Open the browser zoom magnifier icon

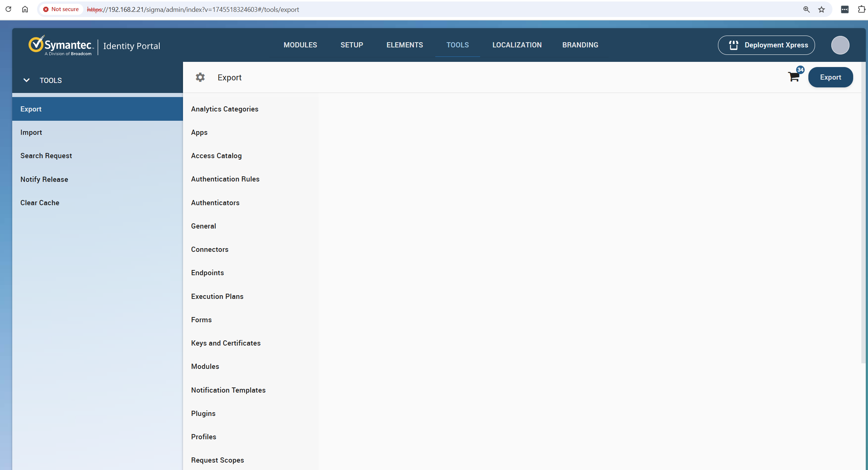point(806,10)
